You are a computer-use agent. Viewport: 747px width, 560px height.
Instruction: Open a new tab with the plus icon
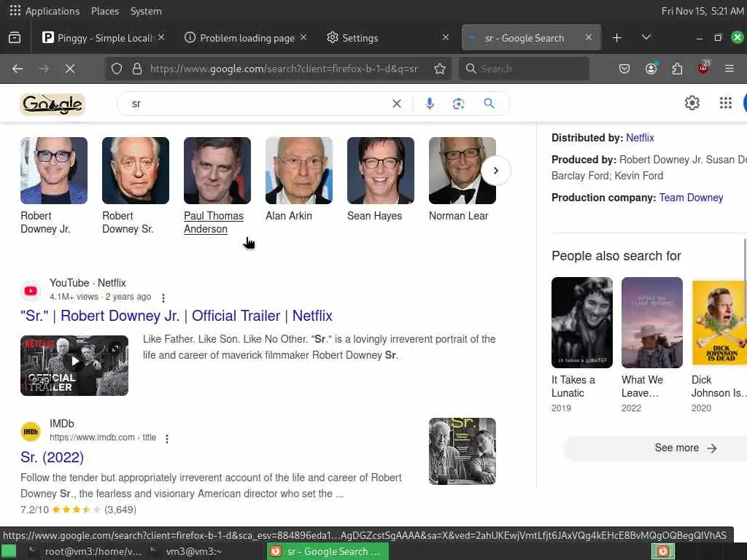617,38
